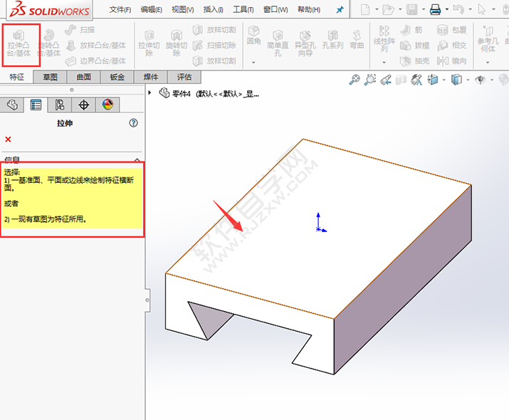Select the Swept Cut (扫描切除) tool

pos(214,46)
